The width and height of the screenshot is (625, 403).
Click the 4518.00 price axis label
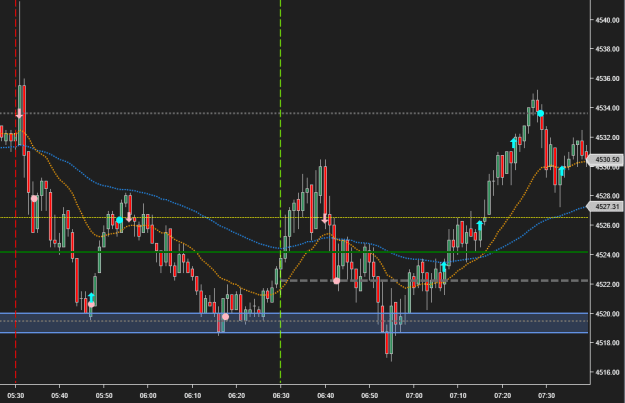pos(607,343)
